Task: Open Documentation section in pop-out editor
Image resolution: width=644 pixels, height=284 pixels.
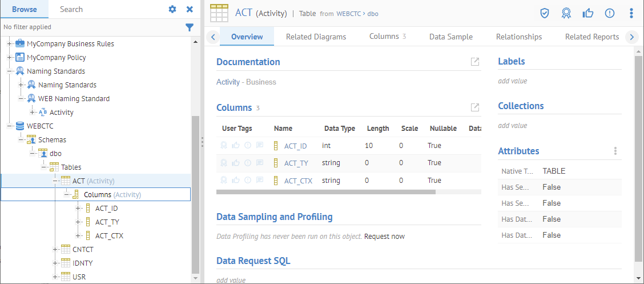Action: pos(474,62)
